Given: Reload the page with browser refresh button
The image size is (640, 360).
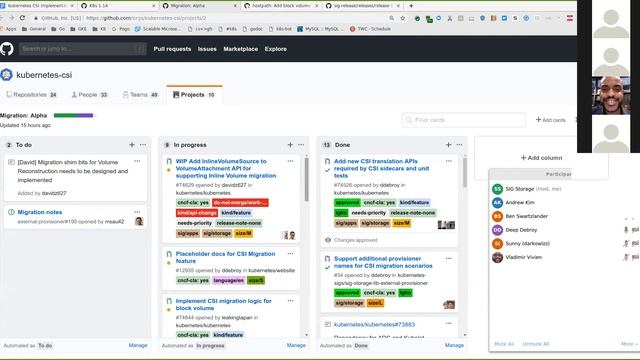Looking at the screenshot, I should pos(22,18).
